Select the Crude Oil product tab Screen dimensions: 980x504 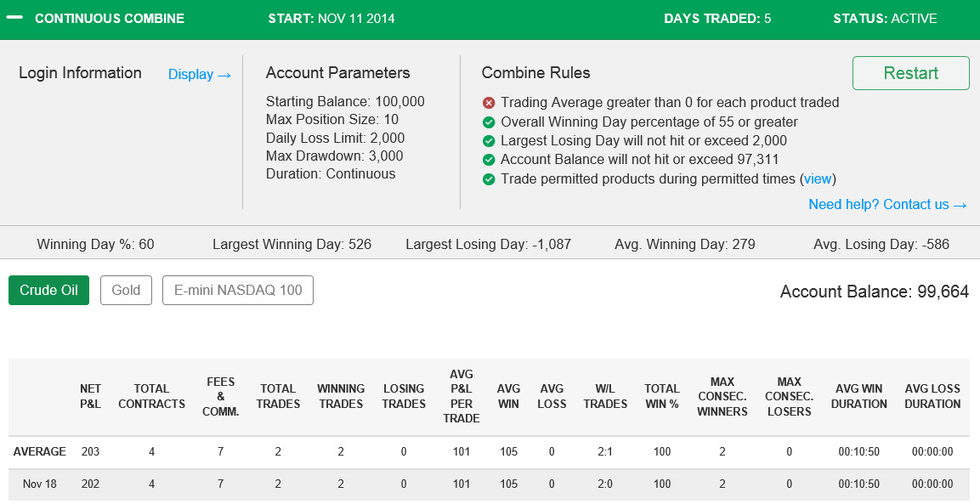[x=48, y=290]
